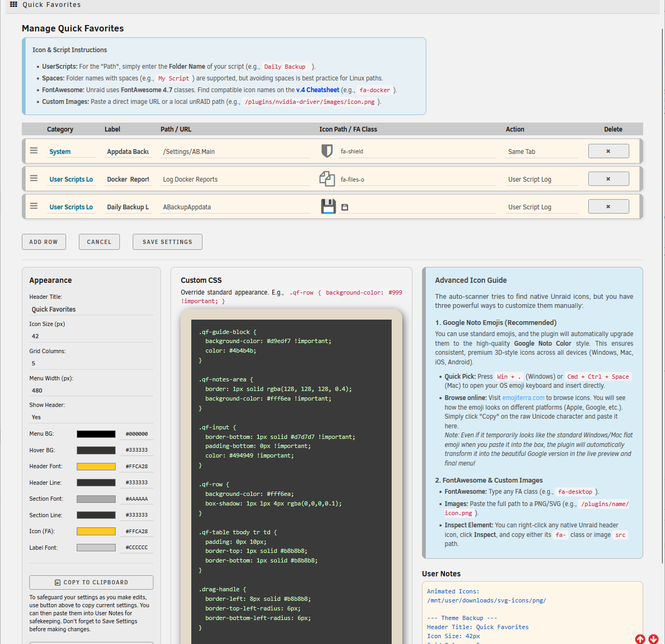The height and width of the screenshot is (644, 665).
Task: Click the files icon preview in the Docker row
Action: pos(327,178)
